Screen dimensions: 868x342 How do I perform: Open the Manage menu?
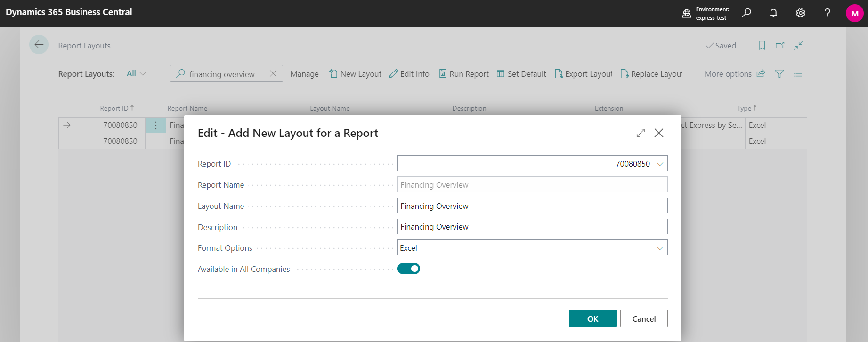[304, 74]
